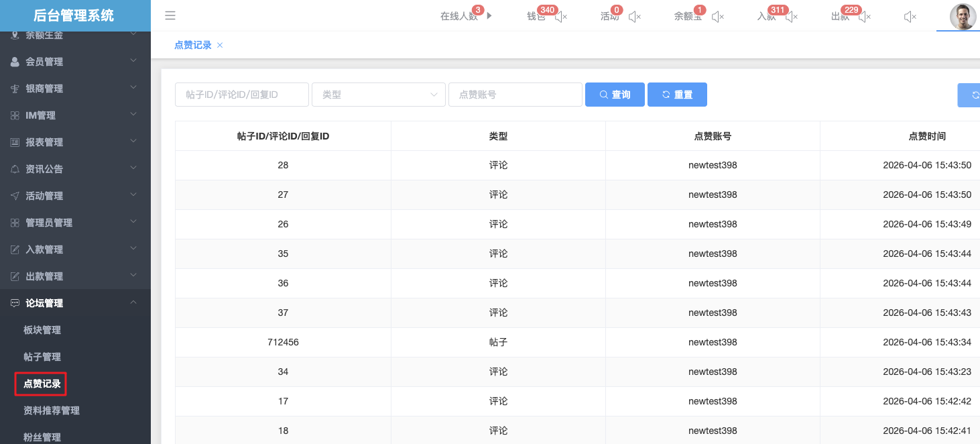Expand the 会员管理 sidebar menu
This screenshot has height=444, width=980.
click(75, 62)
